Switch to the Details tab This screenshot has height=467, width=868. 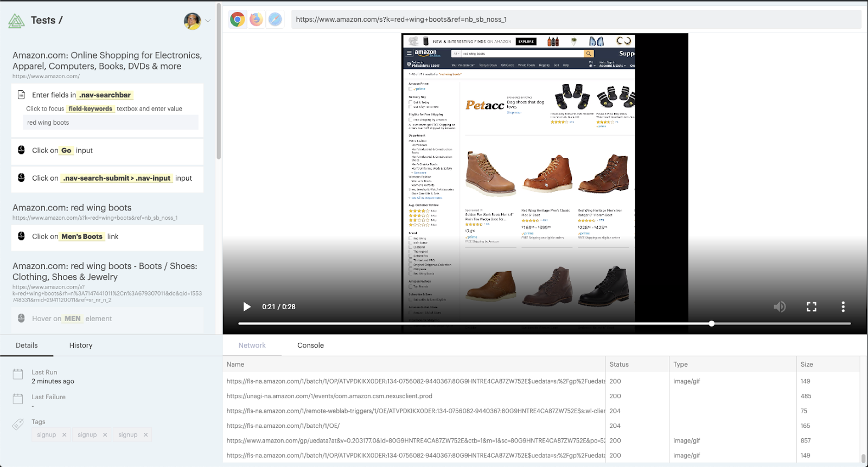(27, 346)
